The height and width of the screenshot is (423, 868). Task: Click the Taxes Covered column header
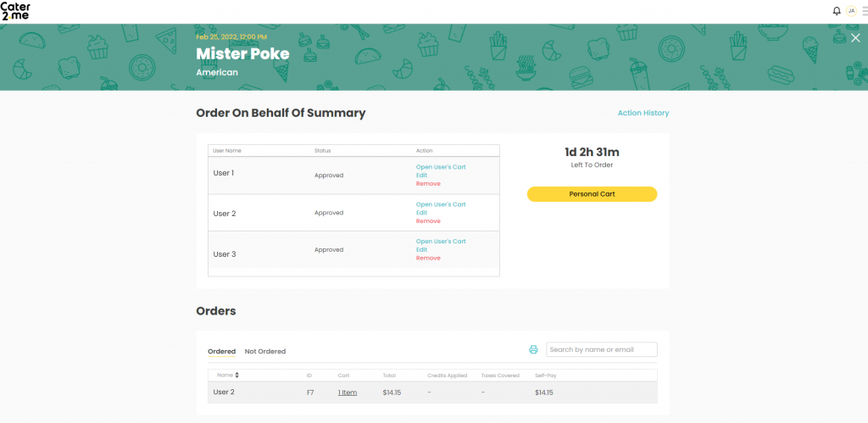point(500,376)
